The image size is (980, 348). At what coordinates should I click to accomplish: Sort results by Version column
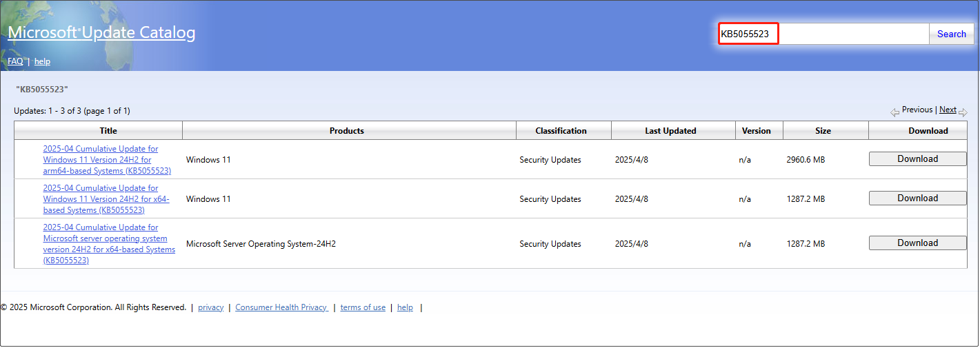click(756, 130)
